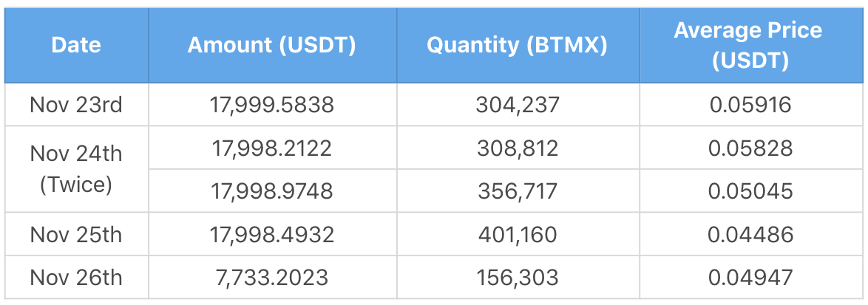Select amount cell 17,998.9748

pyautogui.click(x=272, y=191)
